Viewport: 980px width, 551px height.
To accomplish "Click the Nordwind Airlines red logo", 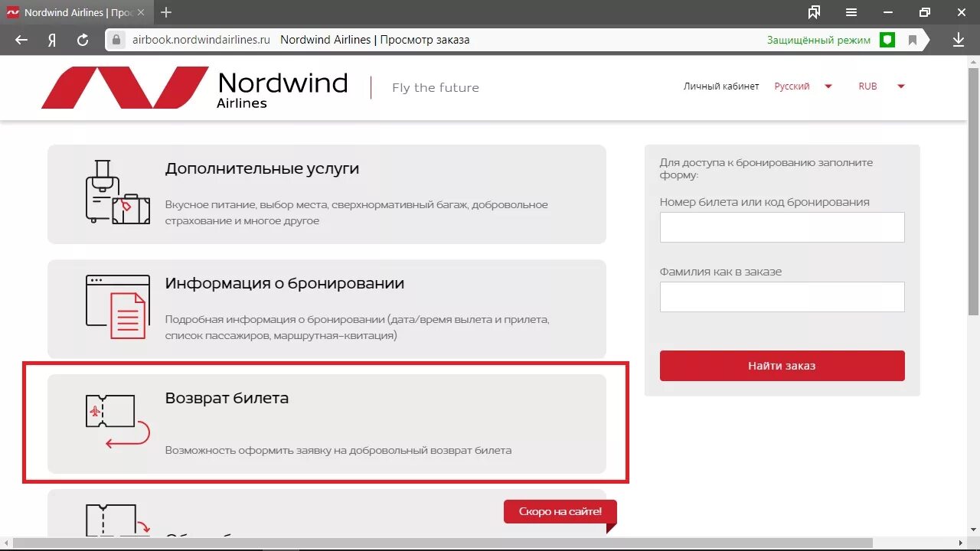I will pos(125,87).
